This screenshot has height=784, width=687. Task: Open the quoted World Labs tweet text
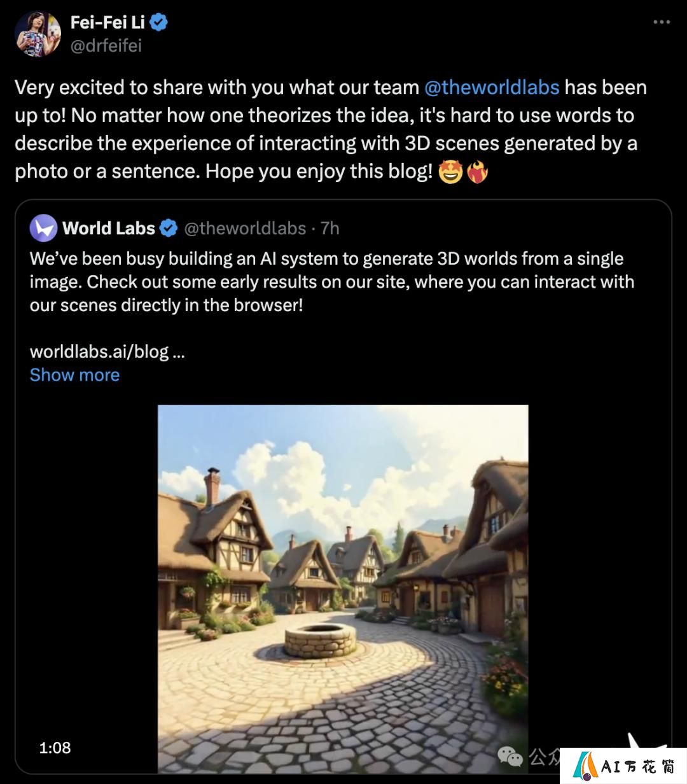click(332, 282)
